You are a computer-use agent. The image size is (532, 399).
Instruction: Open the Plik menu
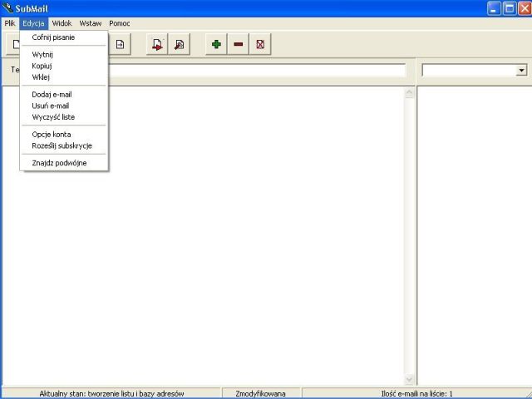pos(10,23)
